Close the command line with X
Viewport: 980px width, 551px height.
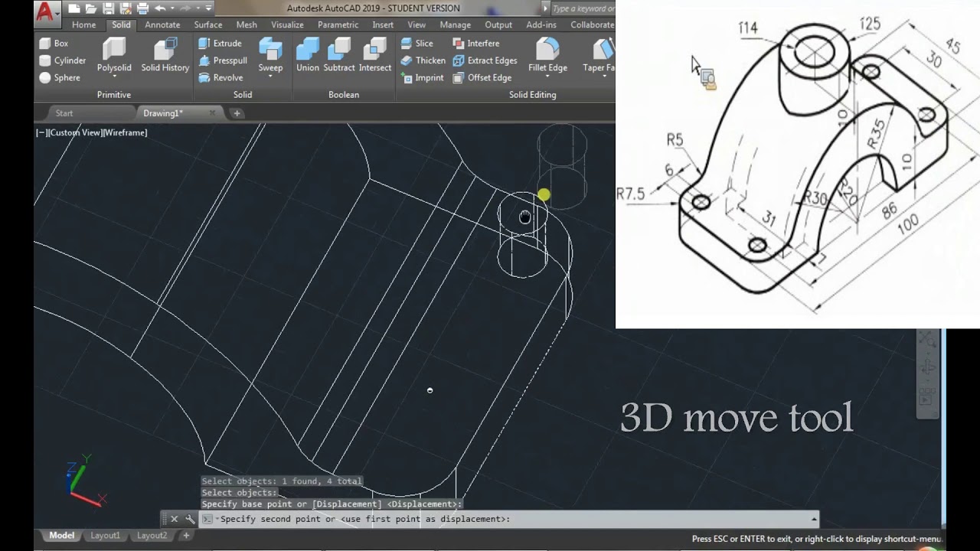coord(174,519)
